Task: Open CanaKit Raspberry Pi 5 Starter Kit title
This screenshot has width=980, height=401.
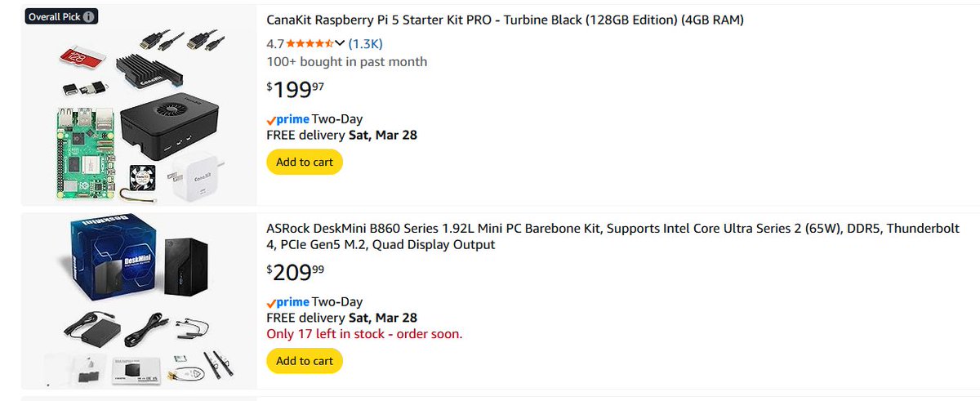Action: [x=505, y=20]
